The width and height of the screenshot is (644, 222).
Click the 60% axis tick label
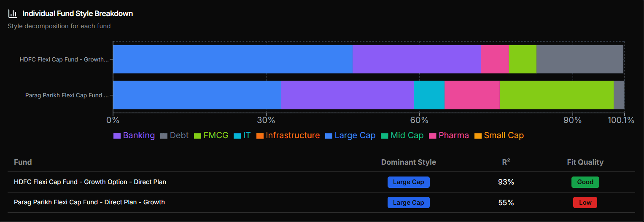coord(420,120)
